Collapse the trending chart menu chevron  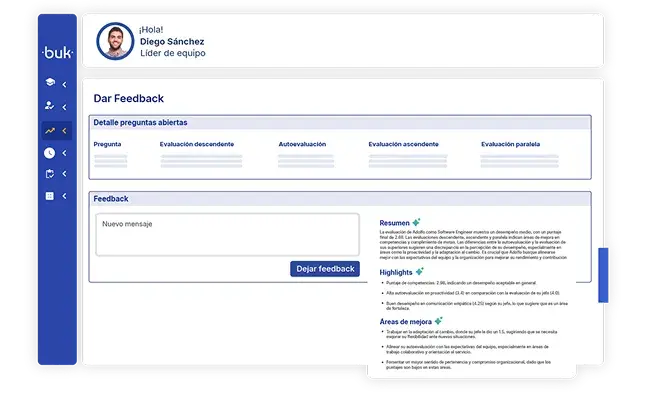(65, 130)
